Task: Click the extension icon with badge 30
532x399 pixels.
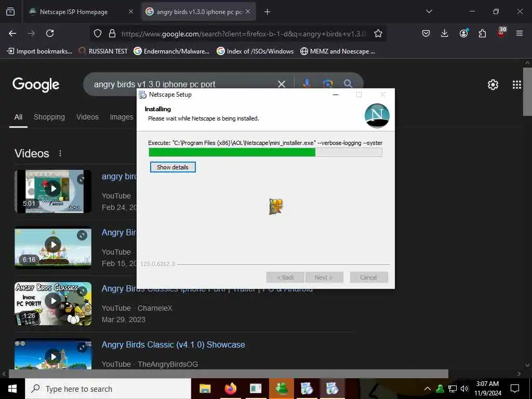Action: (x=501, y=32)
